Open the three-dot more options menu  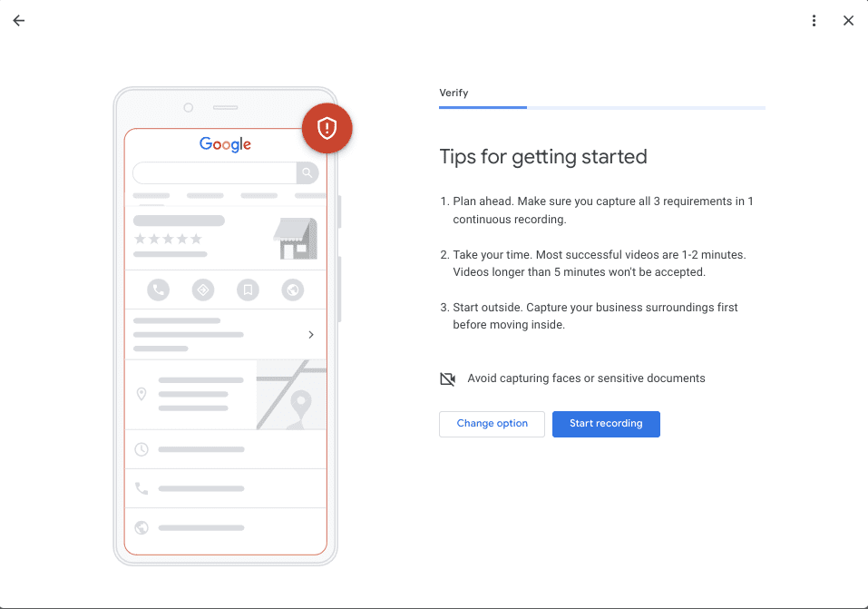814,21
